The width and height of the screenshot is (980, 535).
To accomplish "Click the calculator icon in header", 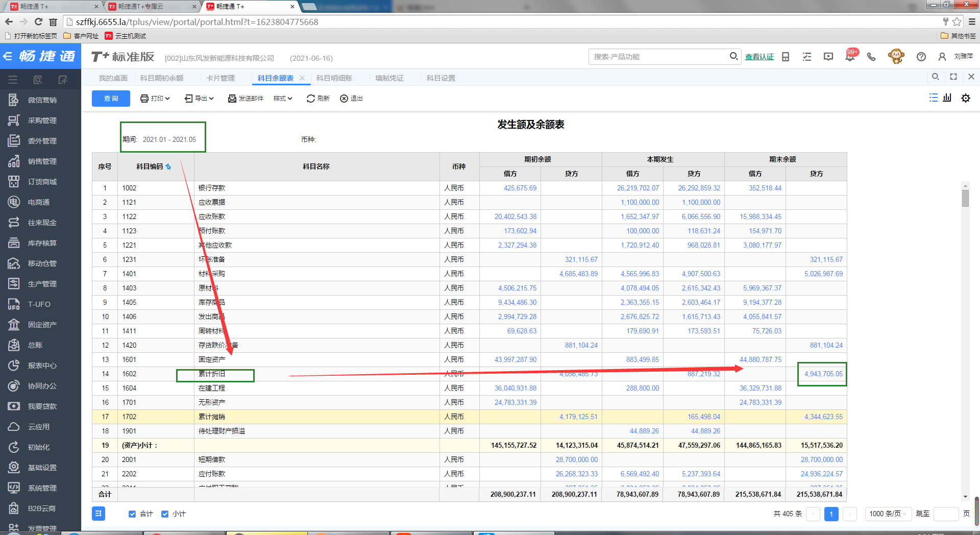I will point(786,57).
